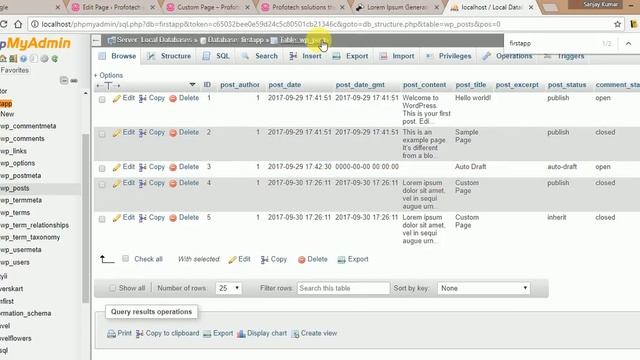Enable the Show all checkbox
The width and height of the screenshot is (640, 360).
(112, 288)
